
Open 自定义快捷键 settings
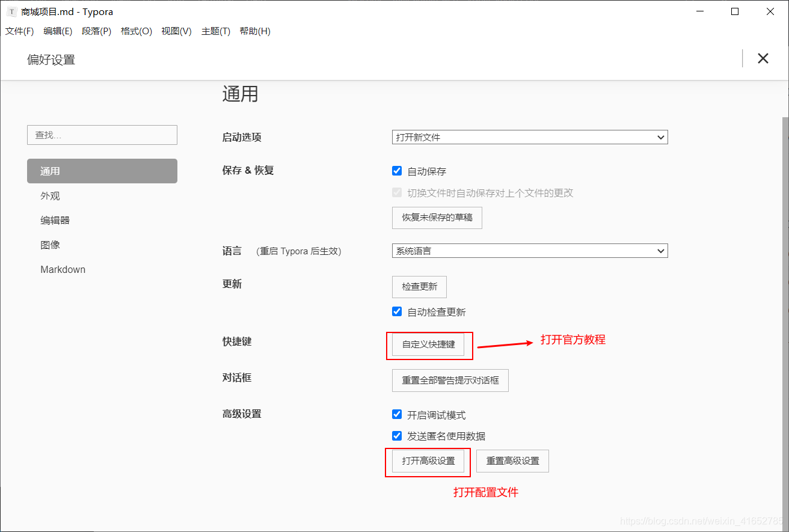click(428, 344)
